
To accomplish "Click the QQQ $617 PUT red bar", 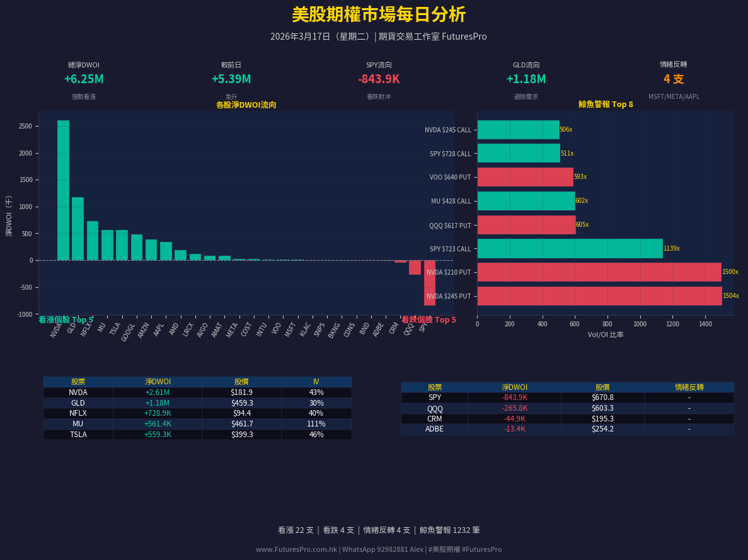I will coord(526,224).
